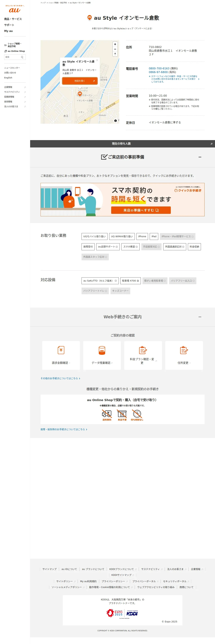Click the スマホ教室 help icon
This screenshot has height=644, width=215.
coord(137,247)
